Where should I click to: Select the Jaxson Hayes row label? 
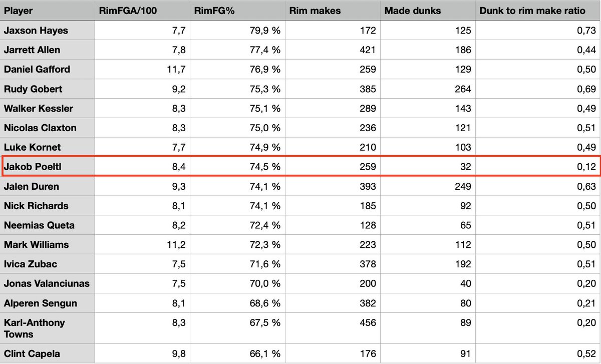click(48, 30)
